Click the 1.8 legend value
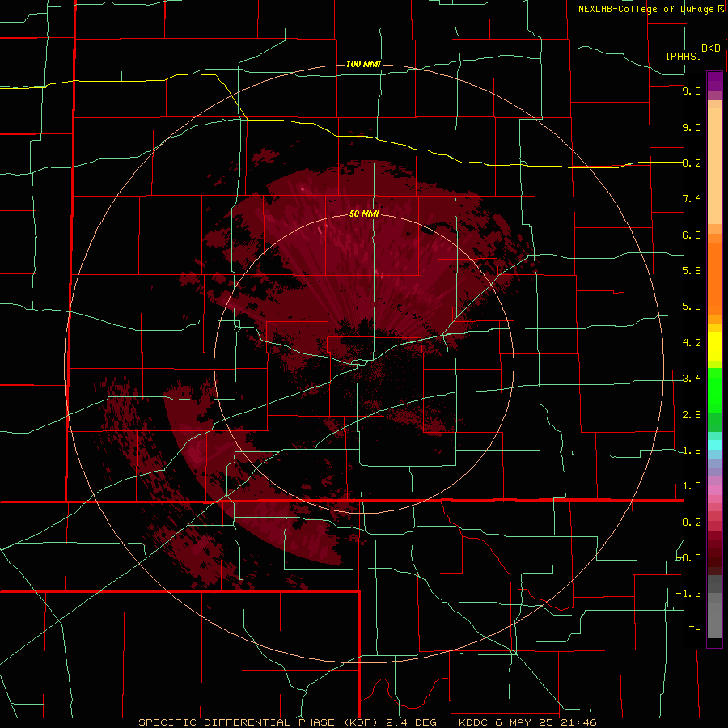This screenshot has height=728, width=728. tap(692, 451)
